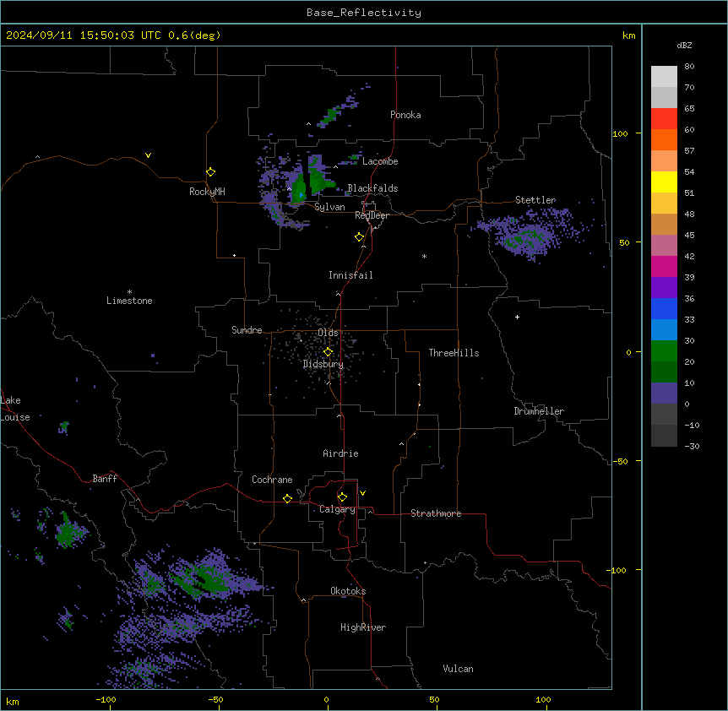Select the white 70-80 dBZ legend swatch
This screenshot has height=711, width=728.
coord(664,76)
